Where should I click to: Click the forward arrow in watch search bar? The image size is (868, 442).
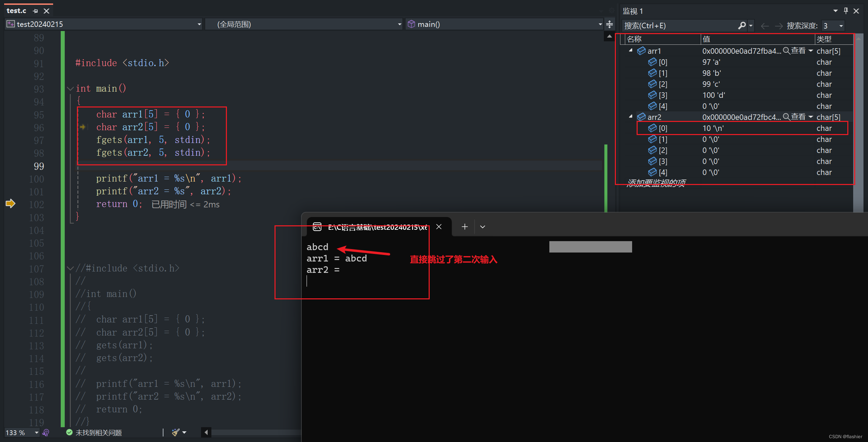coord(778,26)
